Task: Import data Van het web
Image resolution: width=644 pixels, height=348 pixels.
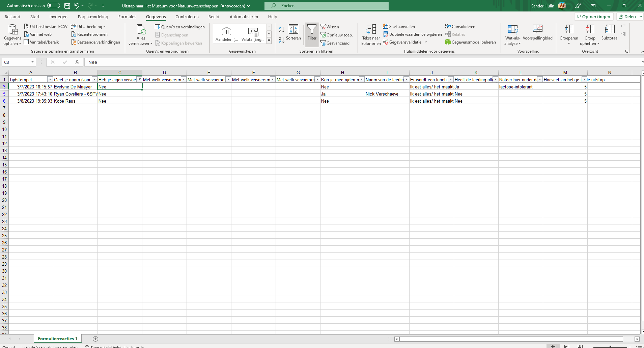Action: [x=38, y=34]
